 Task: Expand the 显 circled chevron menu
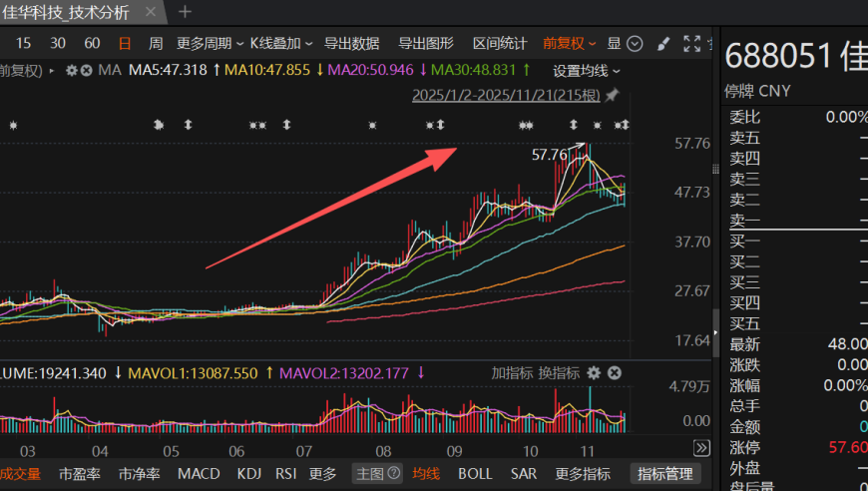pyautogui.click(x=634, y=44)
